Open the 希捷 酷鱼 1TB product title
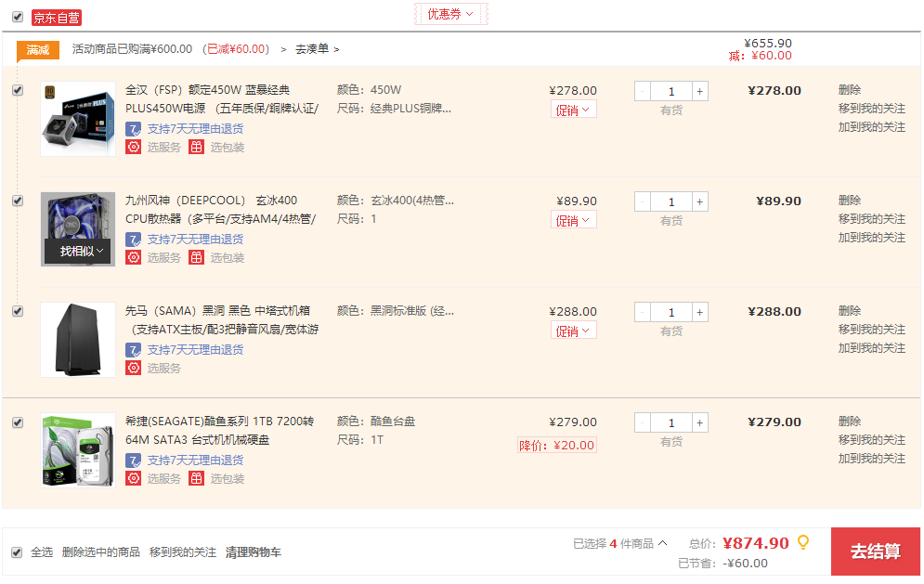This screenshot has width=924, height=584. point(220,430)
